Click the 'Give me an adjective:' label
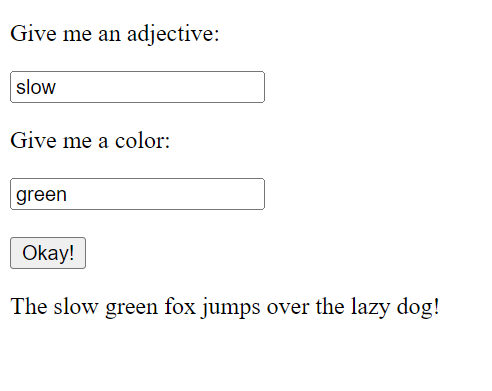Screen dimensions: 492x391 115,34
